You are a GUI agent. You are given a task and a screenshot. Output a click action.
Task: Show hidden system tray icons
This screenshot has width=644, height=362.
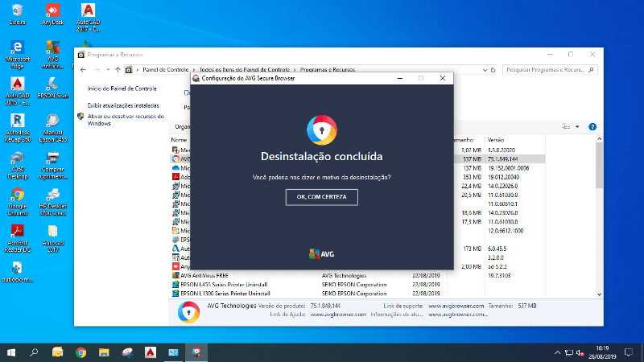(x=557, y=352)
